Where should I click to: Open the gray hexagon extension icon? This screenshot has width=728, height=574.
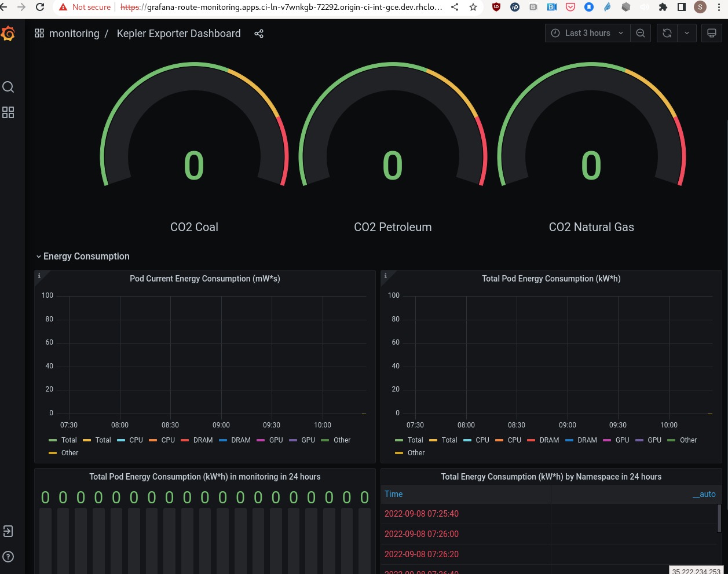tap(626, 7)
